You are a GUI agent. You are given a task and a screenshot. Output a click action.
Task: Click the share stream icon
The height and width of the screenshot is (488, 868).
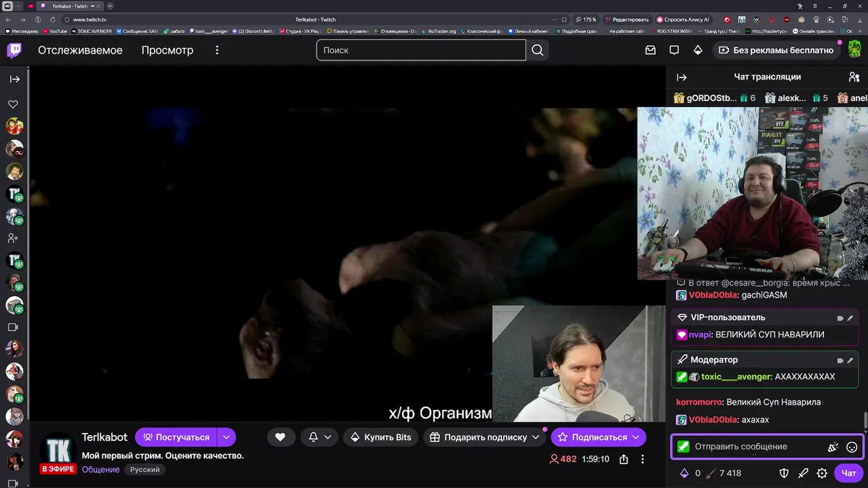click(623, 459)
